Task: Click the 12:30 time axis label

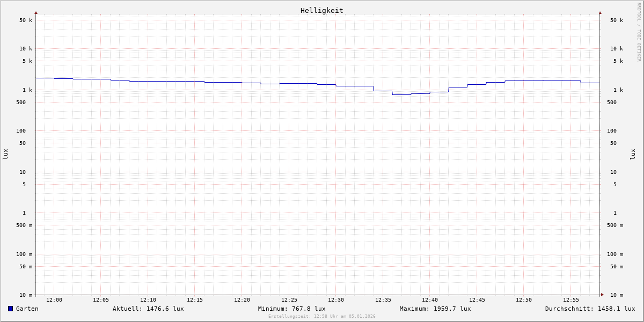Action: (x=336, y=300)
